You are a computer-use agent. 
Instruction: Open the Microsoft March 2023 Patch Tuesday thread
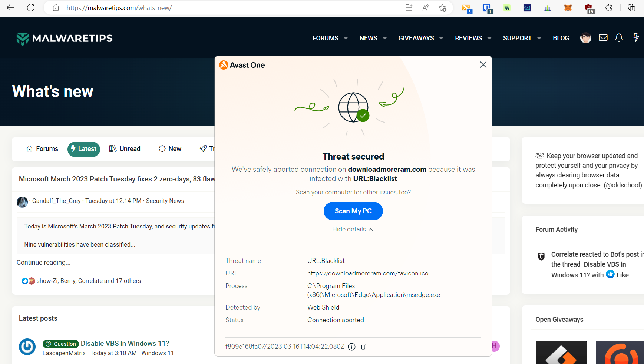[117, 179]
